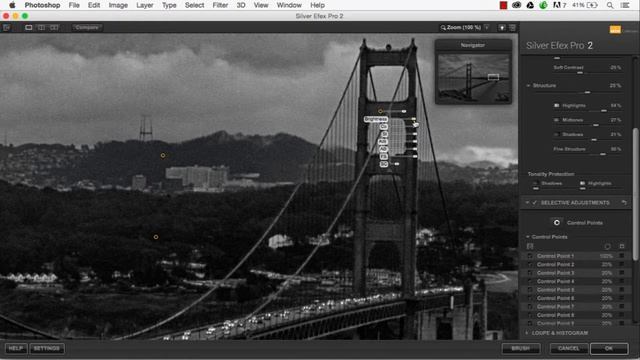Toggle Control Point 3 checkbox
The width and height of the screenshot is (640, 360).
pos(530,273)
